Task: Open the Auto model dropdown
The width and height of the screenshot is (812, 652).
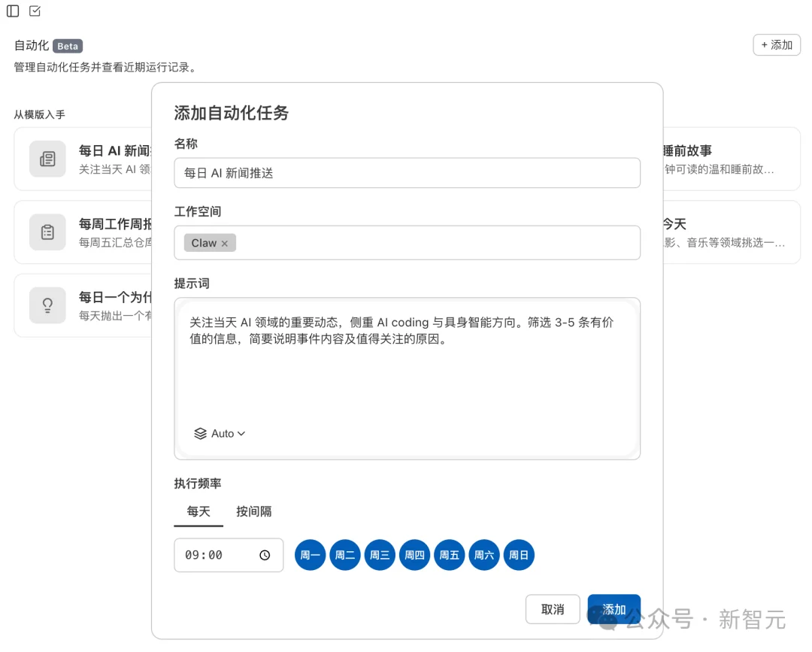Action: pyautogui.click(x=220, y=433)
